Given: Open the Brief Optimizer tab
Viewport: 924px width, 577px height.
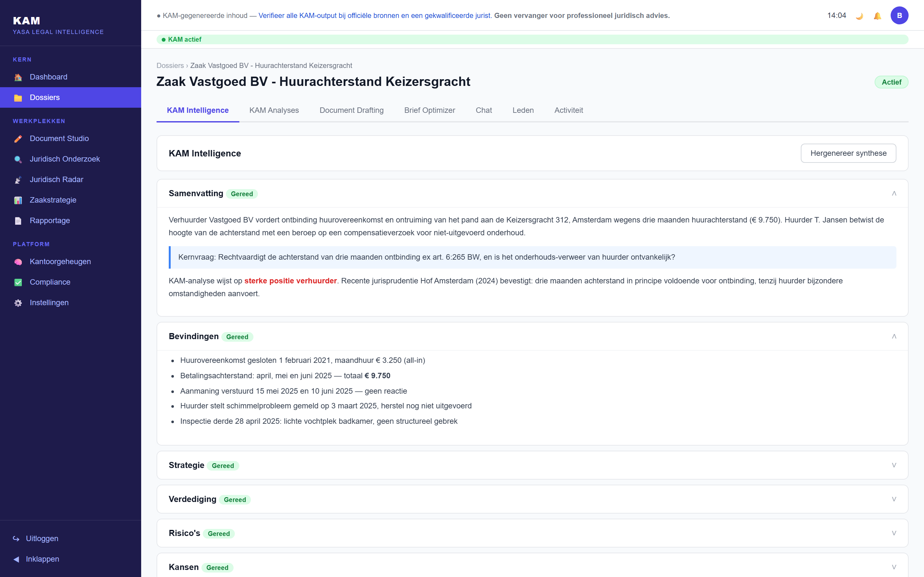Looking at the screenshot, I should (x=430, y=110).
